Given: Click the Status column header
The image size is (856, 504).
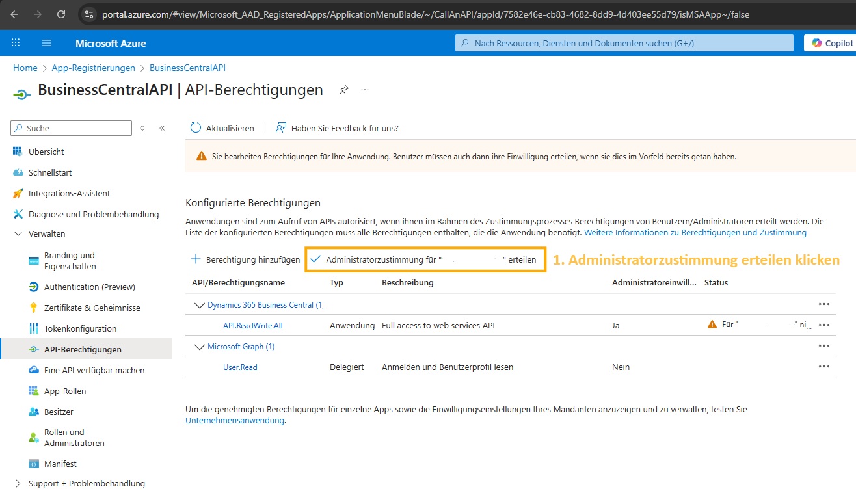Looking at the screenshot, I should [x=716, y=283].
